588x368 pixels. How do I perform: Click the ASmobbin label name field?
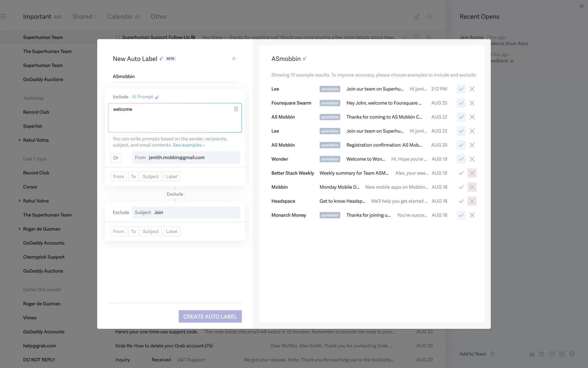(x=175, y=76)
